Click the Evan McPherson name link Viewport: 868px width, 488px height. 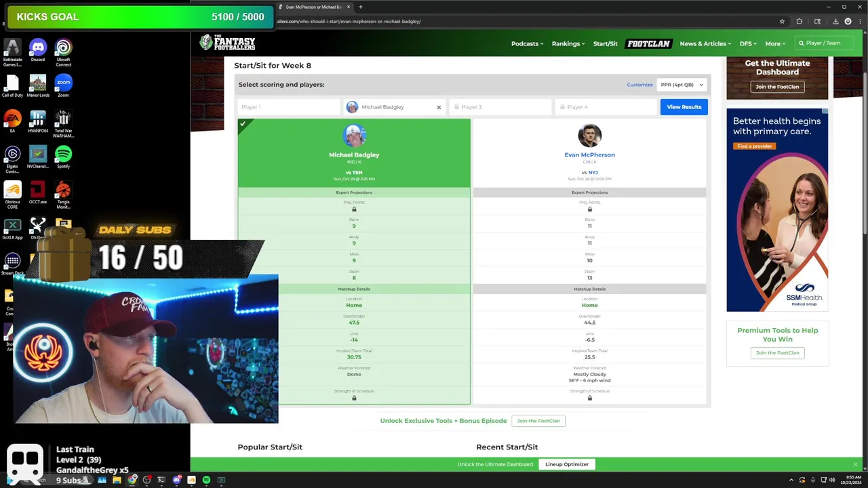pos(589,155)
